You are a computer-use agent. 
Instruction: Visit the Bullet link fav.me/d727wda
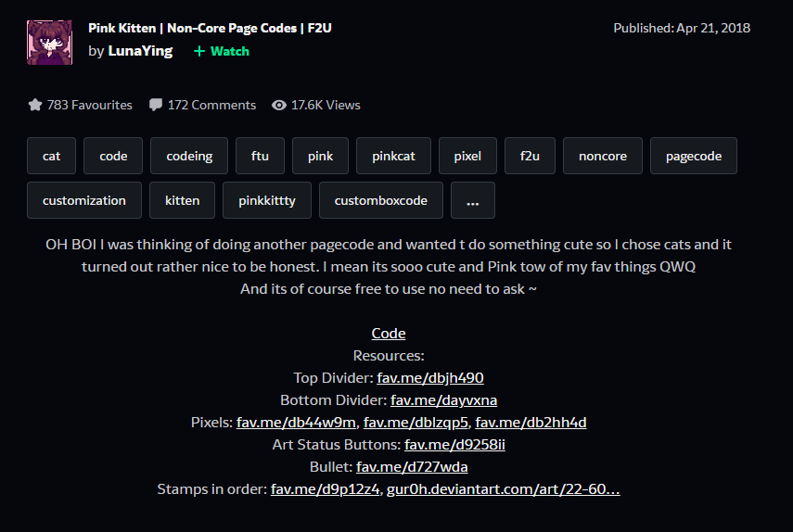[412, 467]
